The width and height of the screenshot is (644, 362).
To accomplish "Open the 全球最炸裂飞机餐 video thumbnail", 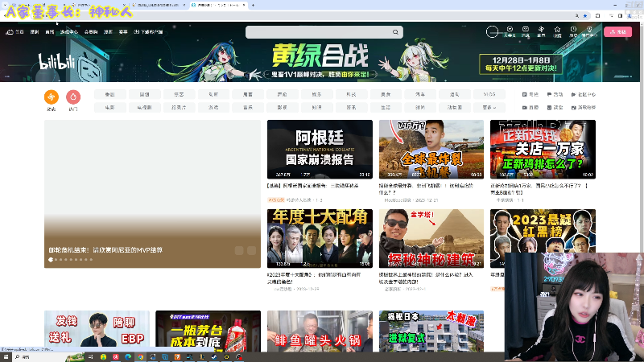I will pyautogui.click(x=431, y=150).
